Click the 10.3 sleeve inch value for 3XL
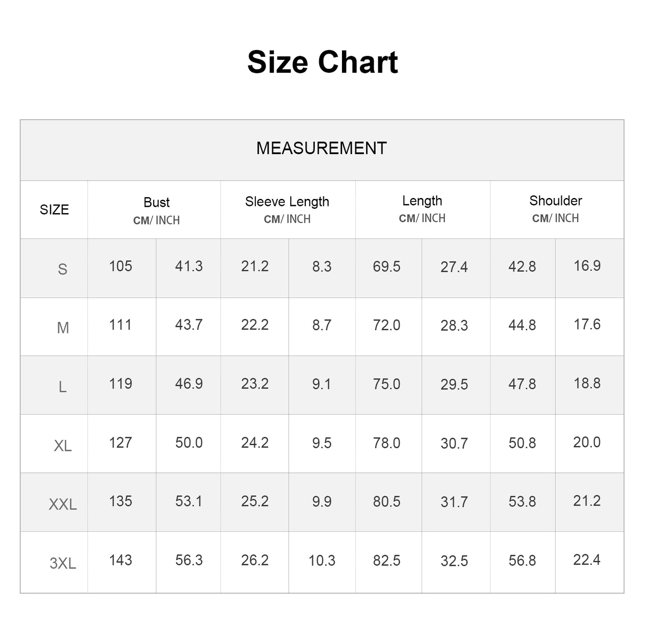 [322, 561]
